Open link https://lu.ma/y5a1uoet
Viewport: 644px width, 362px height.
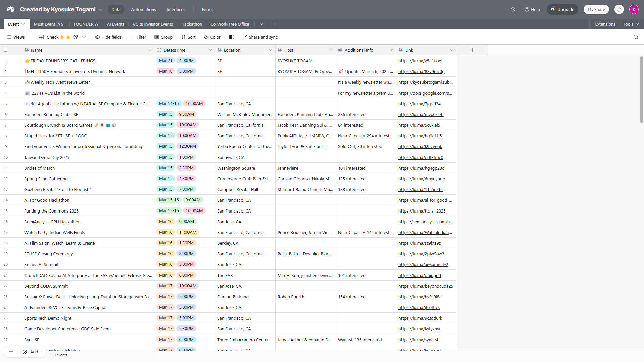pyautogui.click(x=420, y=61)
